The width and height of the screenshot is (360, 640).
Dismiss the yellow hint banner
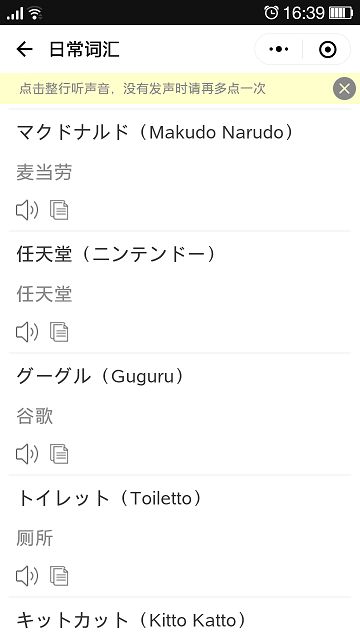[x=344, y=88]
